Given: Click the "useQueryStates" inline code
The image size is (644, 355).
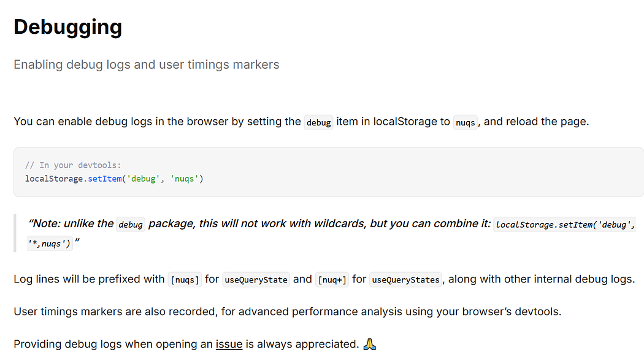Looking at the screenshot, I should pos(406,279).
